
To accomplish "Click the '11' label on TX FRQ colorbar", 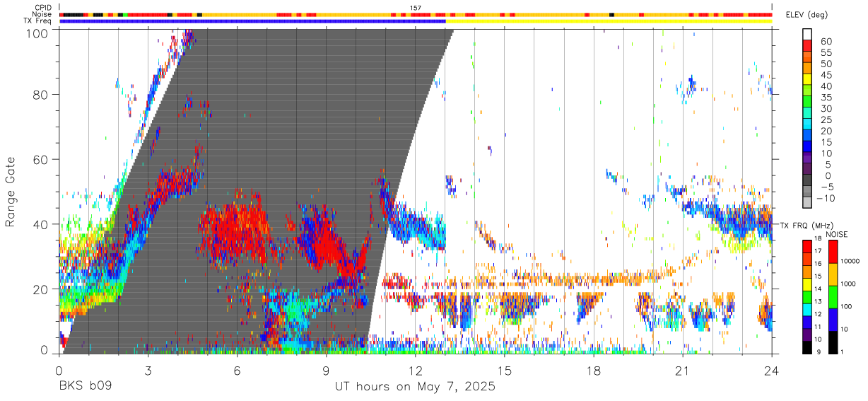I will (x=818, y=327).
